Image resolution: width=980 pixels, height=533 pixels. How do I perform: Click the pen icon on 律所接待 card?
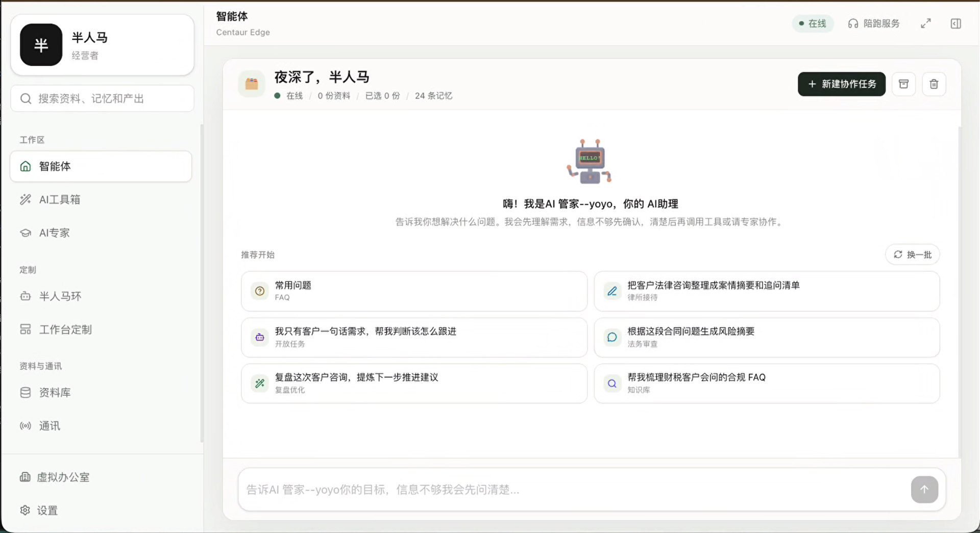612,291
